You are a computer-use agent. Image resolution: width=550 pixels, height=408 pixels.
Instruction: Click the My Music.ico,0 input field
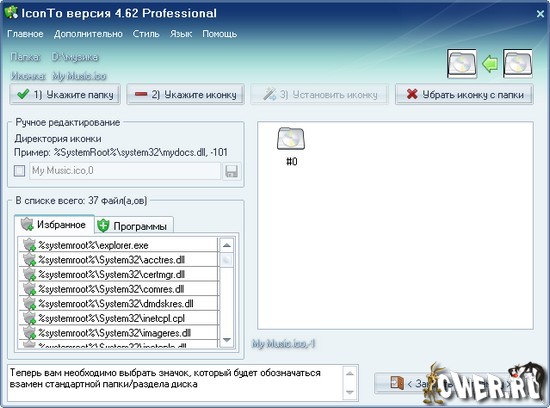pyautogui.click(x=125, y=171)
